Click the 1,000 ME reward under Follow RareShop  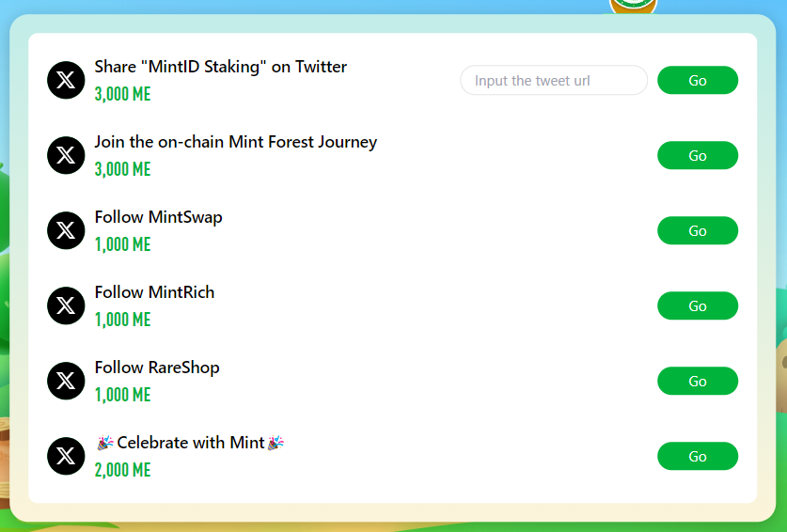123,395
